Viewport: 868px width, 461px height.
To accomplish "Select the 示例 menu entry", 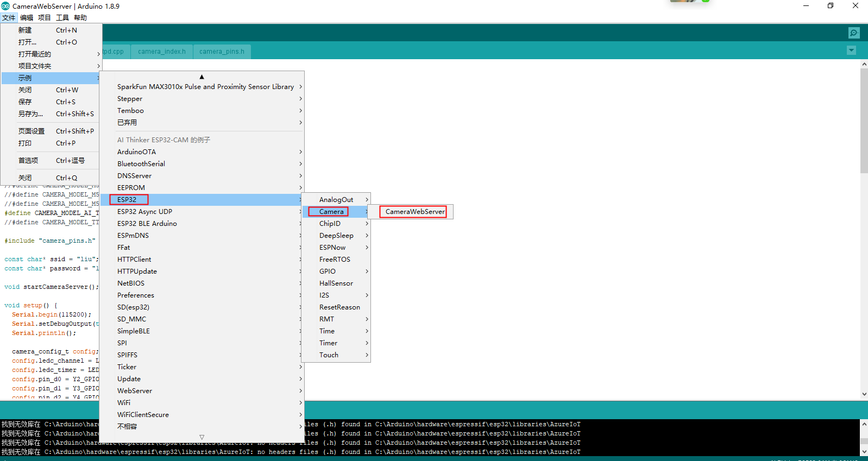I will tap(51, 78).
